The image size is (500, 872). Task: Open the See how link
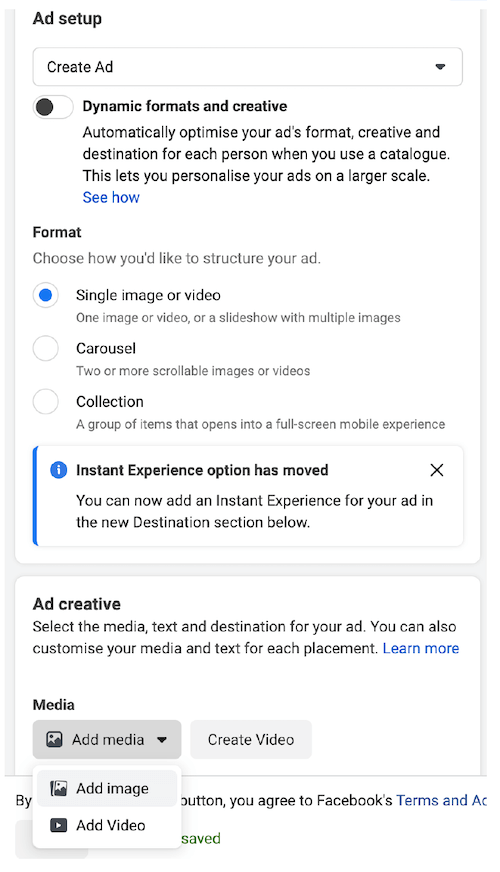pyautogui.click(x=111, y=197)
